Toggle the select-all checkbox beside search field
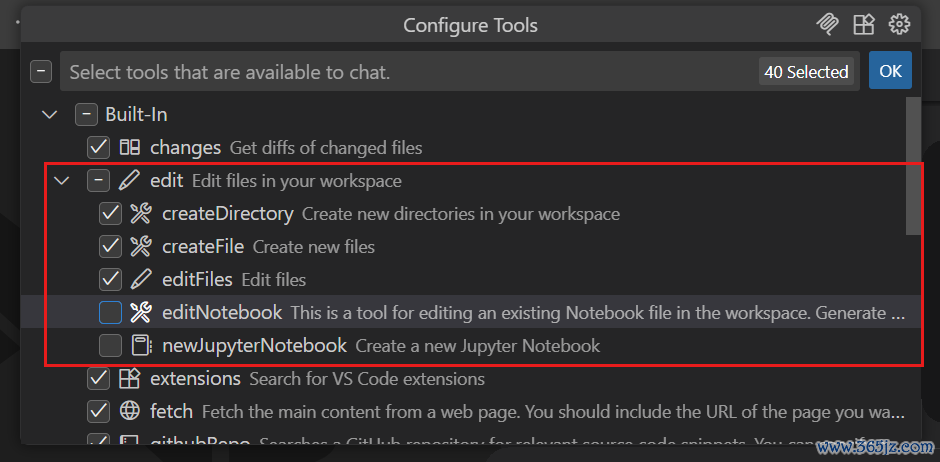 click(41, 72)
